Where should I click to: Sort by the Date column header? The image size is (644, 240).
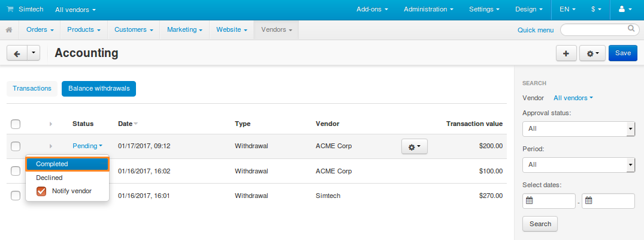[x=125, y=124]
